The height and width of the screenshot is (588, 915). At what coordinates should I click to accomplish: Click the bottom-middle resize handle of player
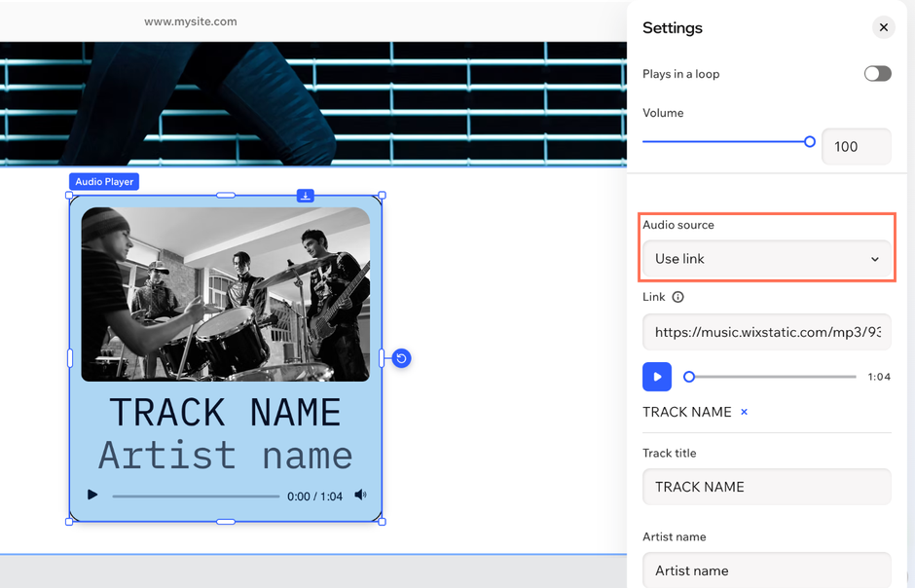[225, 522]
